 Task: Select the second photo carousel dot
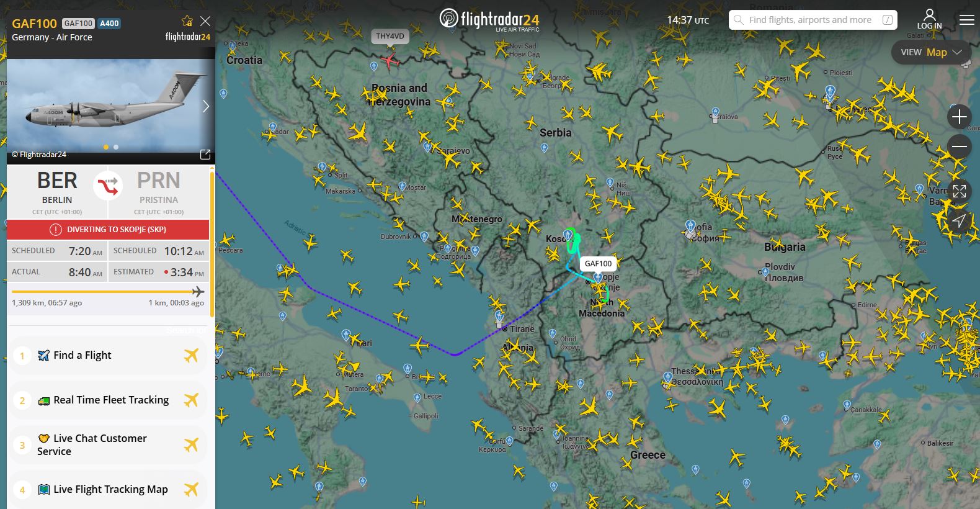click(x=116, y=147)
